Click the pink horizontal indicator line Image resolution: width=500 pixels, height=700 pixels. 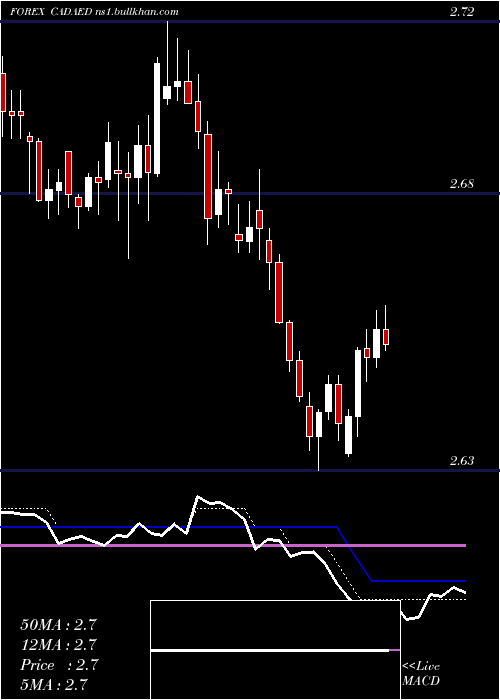tap(233, 546)
